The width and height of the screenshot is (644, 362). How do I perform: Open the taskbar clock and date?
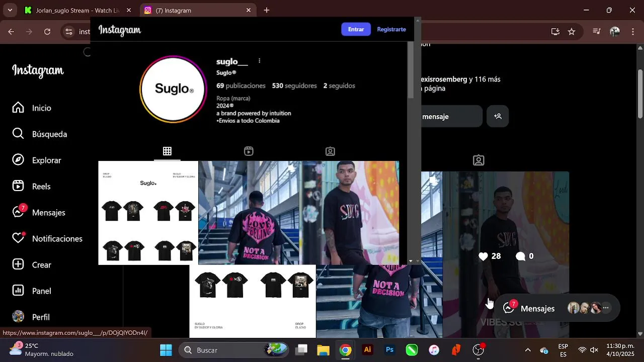(x=620, y=350)
